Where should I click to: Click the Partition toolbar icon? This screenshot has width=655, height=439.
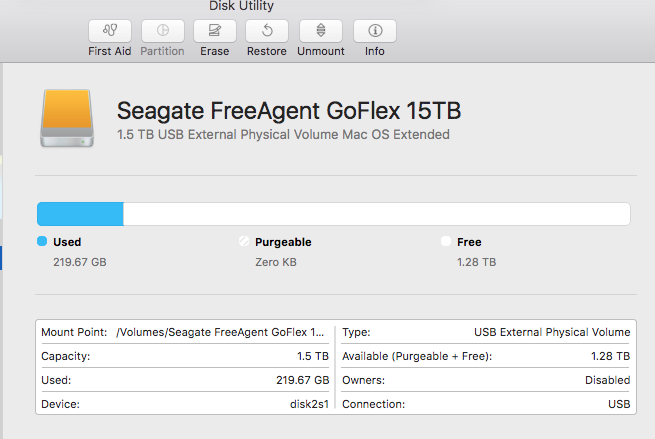click(162, 31)
